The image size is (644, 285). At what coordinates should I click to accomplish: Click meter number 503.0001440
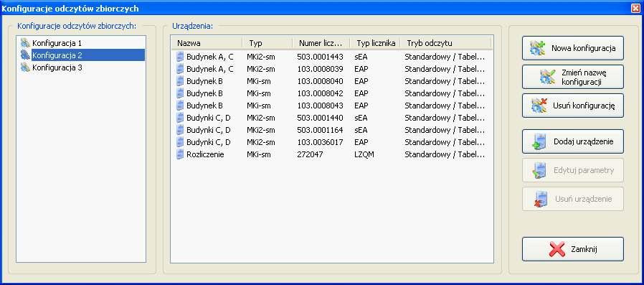click(x=320, y=118)
